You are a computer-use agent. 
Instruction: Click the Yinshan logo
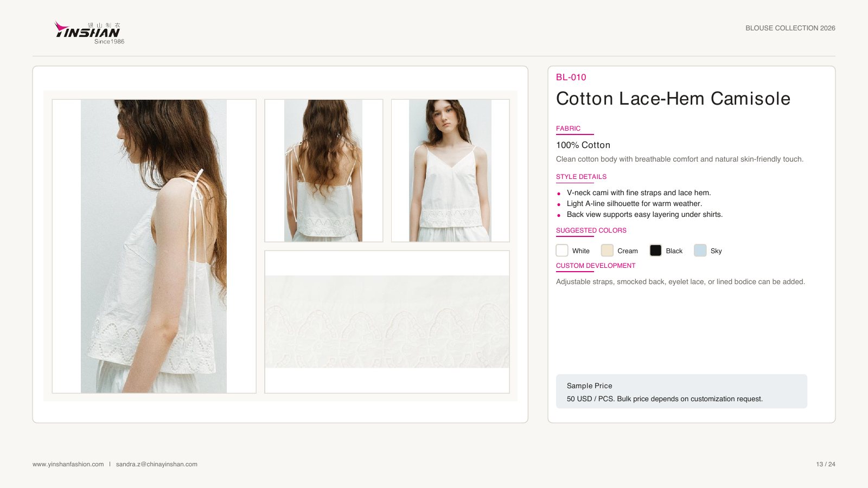90,33
